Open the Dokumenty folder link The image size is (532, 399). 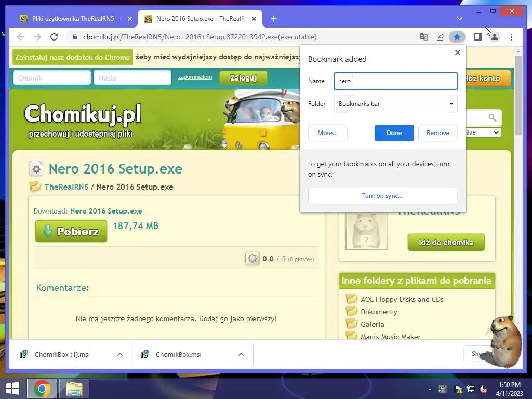click(379, 312)
